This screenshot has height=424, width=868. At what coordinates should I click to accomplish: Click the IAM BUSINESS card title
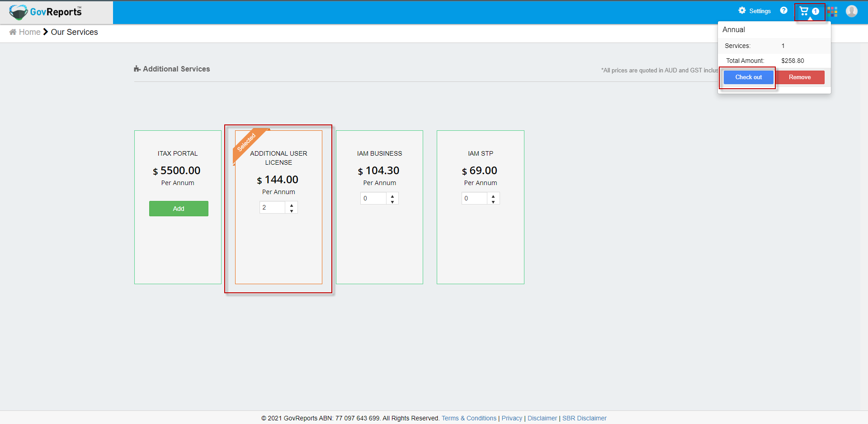(x=379, y=153)
